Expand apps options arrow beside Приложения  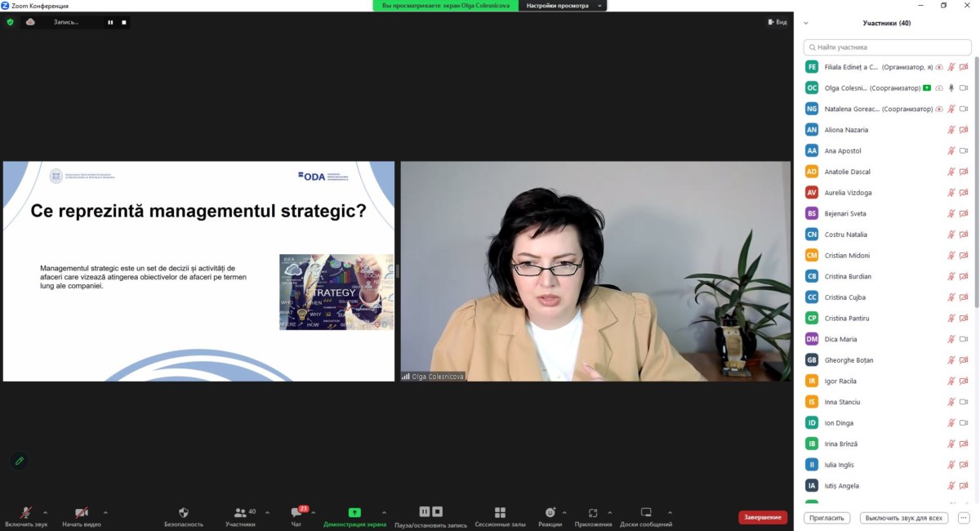pyautogui.click(x=608, y=513)
